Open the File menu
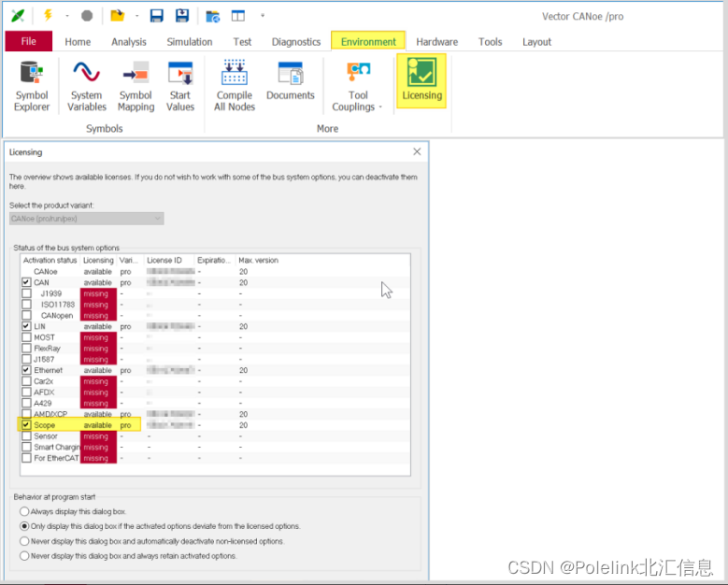The height and width of the screenshot is (585, 728). pos(29,41)
